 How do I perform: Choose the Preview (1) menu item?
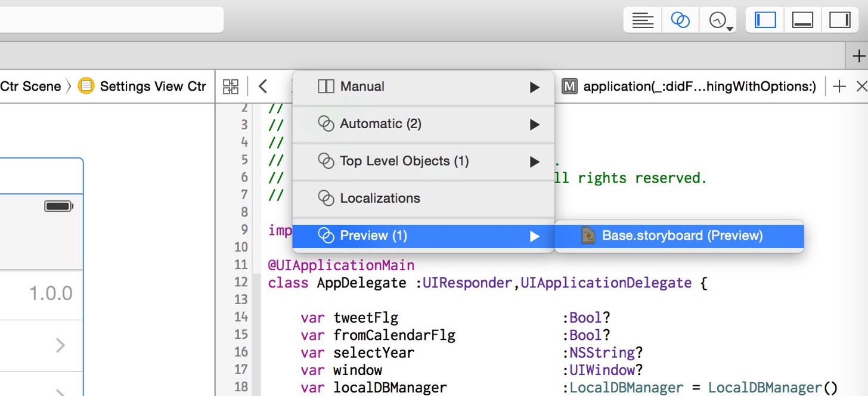(x=423, y=236)
